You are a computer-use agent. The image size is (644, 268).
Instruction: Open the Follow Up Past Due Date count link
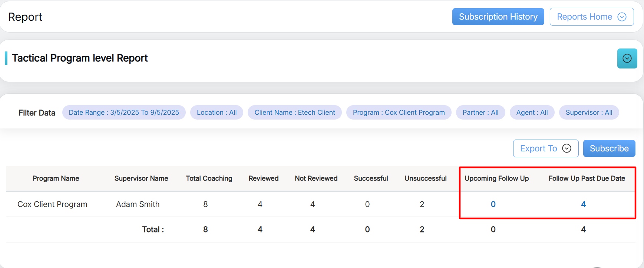583,204
